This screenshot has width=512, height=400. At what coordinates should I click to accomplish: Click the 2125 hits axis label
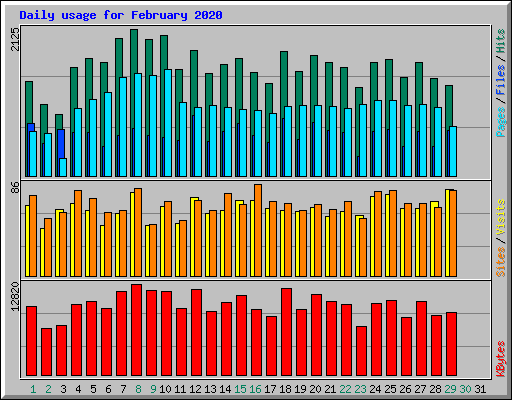click(16, 39)
